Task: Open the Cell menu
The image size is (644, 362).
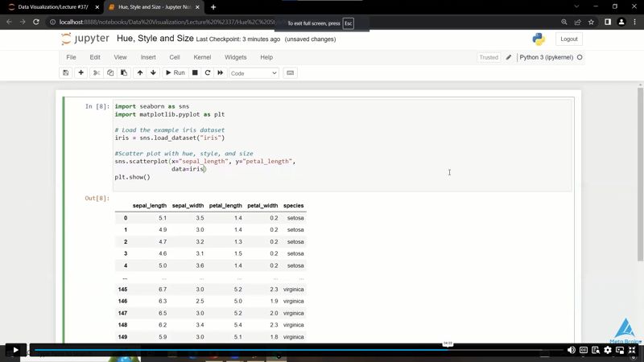Action: point(175,57)
